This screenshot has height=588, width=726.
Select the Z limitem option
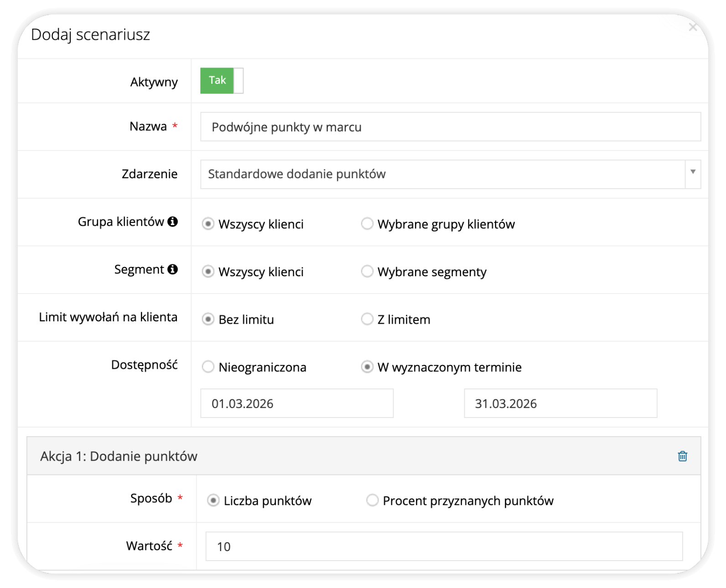point(367,319)
